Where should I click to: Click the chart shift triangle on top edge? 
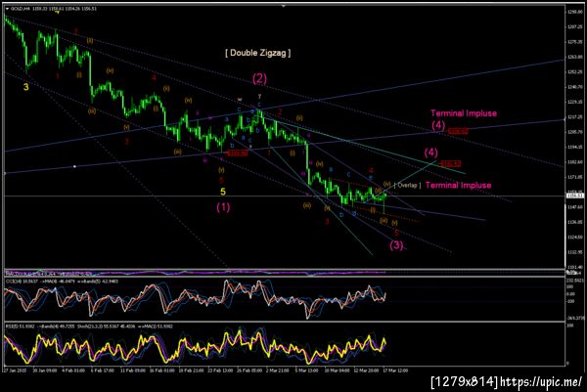tap(284, 6)
